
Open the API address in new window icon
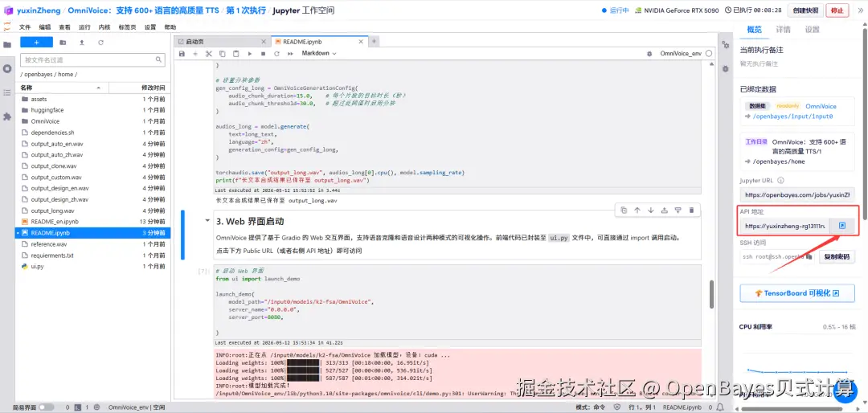pos(842,225)
